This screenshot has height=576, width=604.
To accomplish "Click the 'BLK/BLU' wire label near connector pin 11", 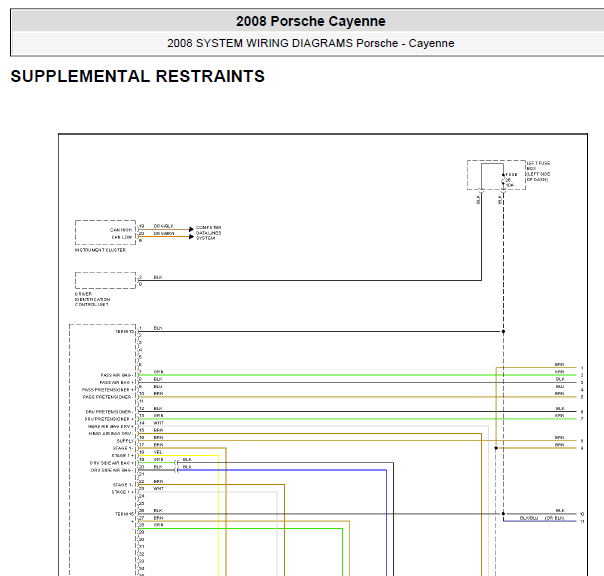I will pyautogui.click(x=528, y=518).
